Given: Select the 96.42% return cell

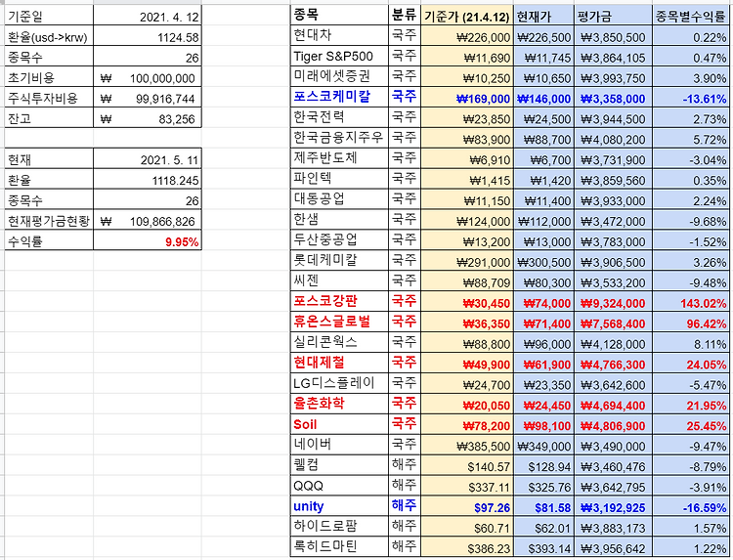Looking at the screenshot, I should [x=690, y=323].
